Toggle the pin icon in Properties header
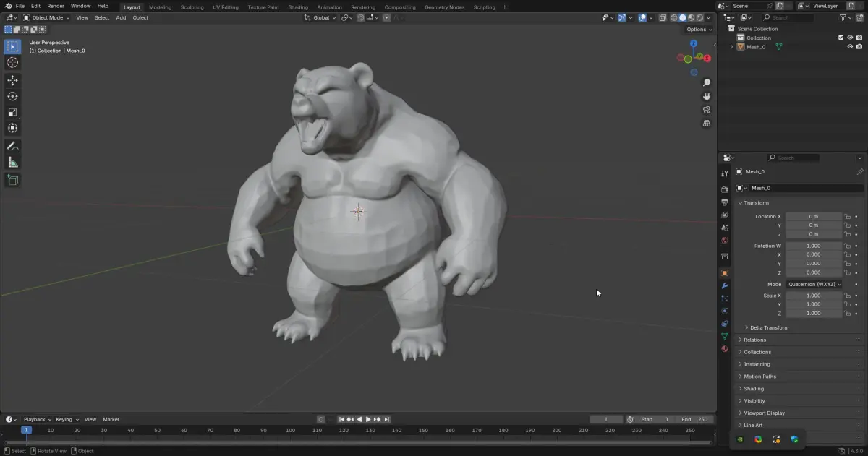 point(859,172)
